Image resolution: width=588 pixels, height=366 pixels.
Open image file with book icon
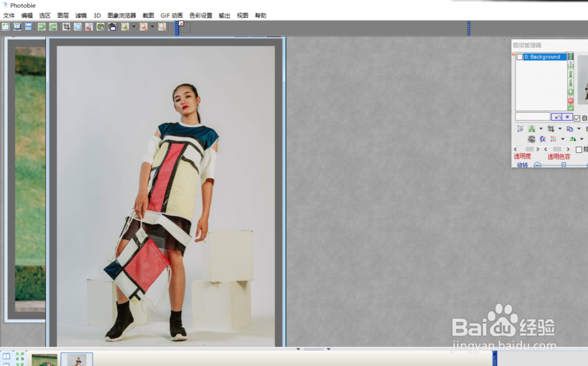pyautogui.click(x=17, y=26)
